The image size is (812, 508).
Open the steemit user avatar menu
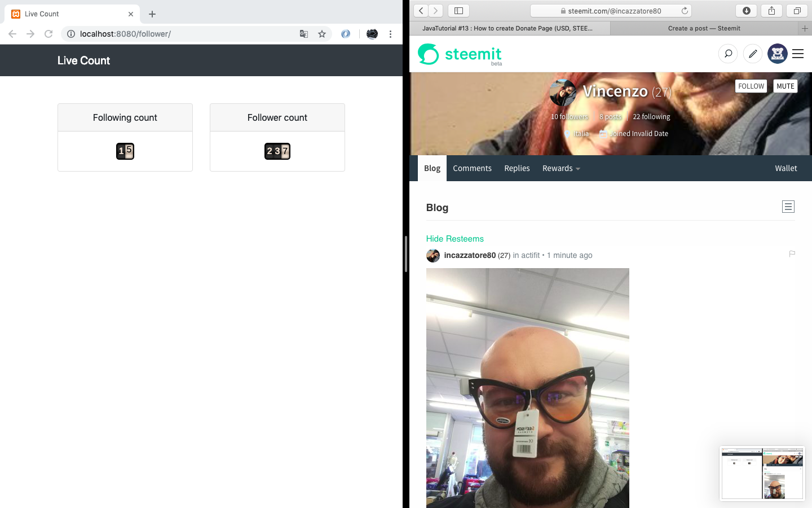point(778,54)
